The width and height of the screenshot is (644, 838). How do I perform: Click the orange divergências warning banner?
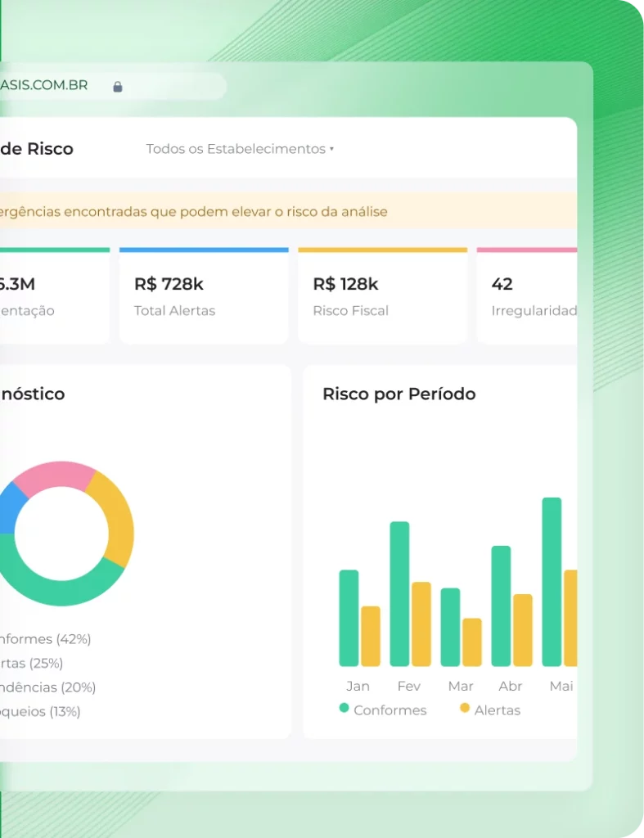(289, 212)
